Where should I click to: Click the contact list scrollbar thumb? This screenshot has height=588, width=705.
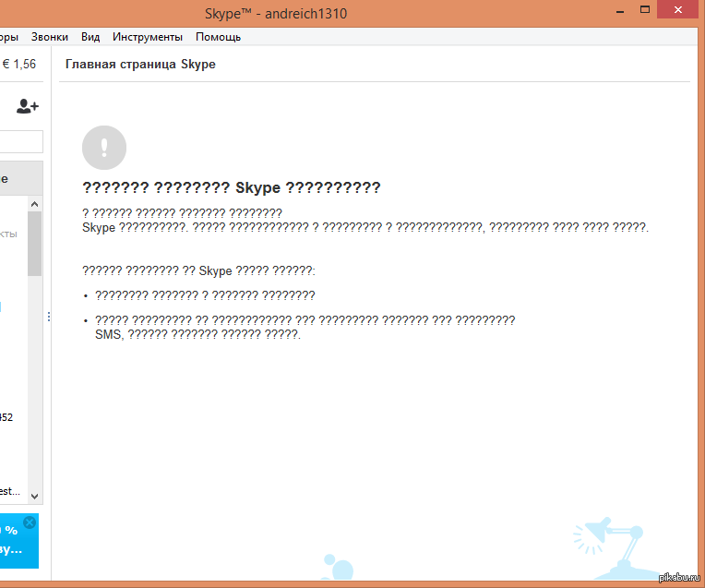35,243
